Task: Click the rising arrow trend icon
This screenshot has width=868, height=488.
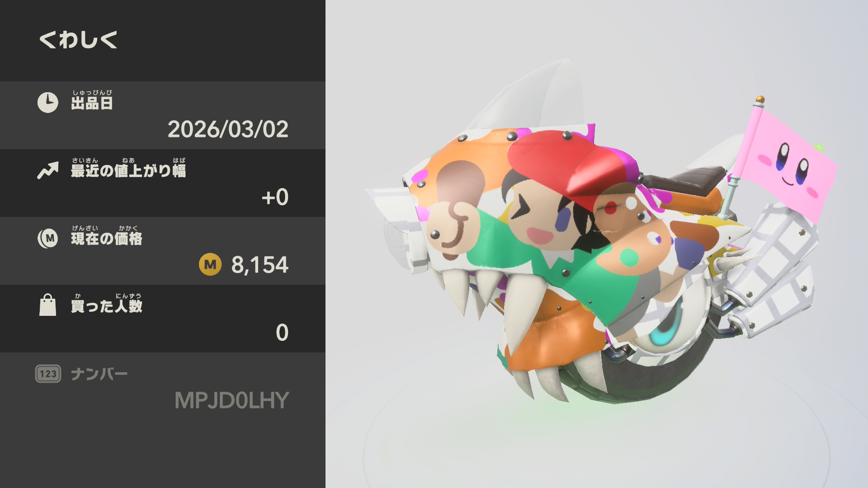Action: (48, 170)
